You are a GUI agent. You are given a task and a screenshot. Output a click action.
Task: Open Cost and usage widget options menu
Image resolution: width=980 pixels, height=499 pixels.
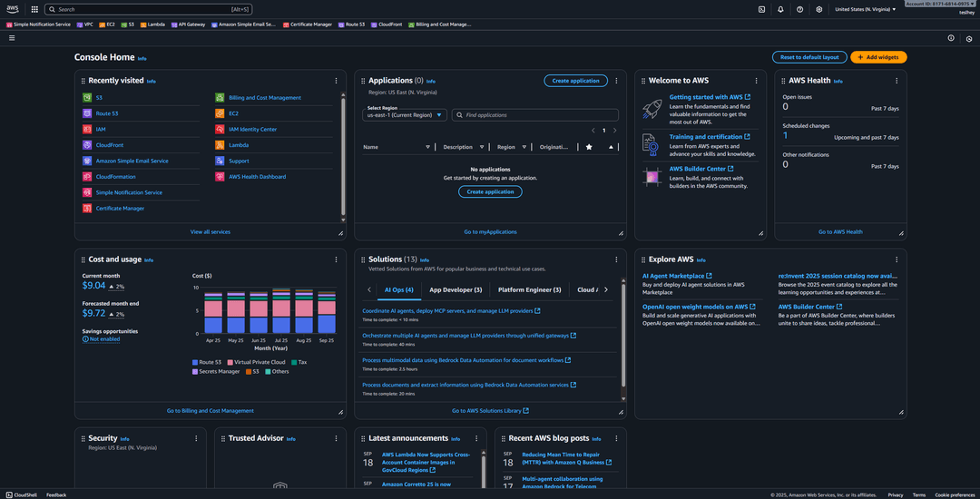tap(337, 259)
